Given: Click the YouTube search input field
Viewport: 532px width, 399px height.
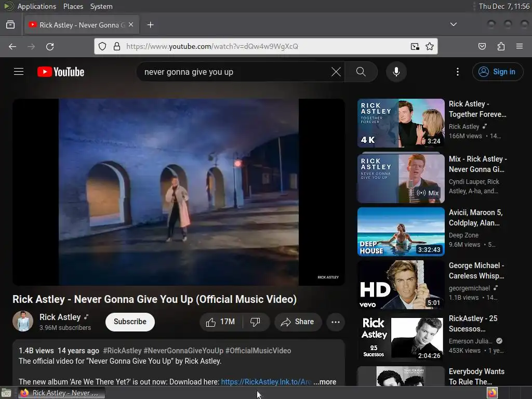Looking at the screenshot, I should pos(234,72).
